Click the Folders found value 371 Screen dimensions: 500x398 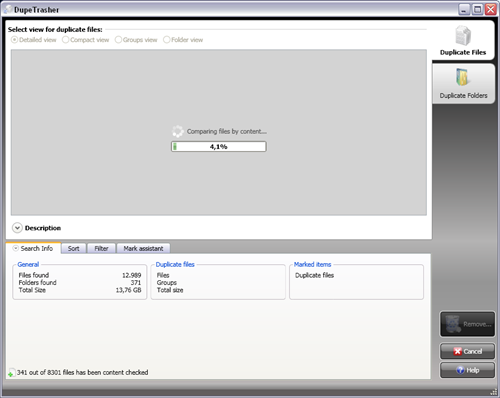pyautogui.click(x=136, y=283)
